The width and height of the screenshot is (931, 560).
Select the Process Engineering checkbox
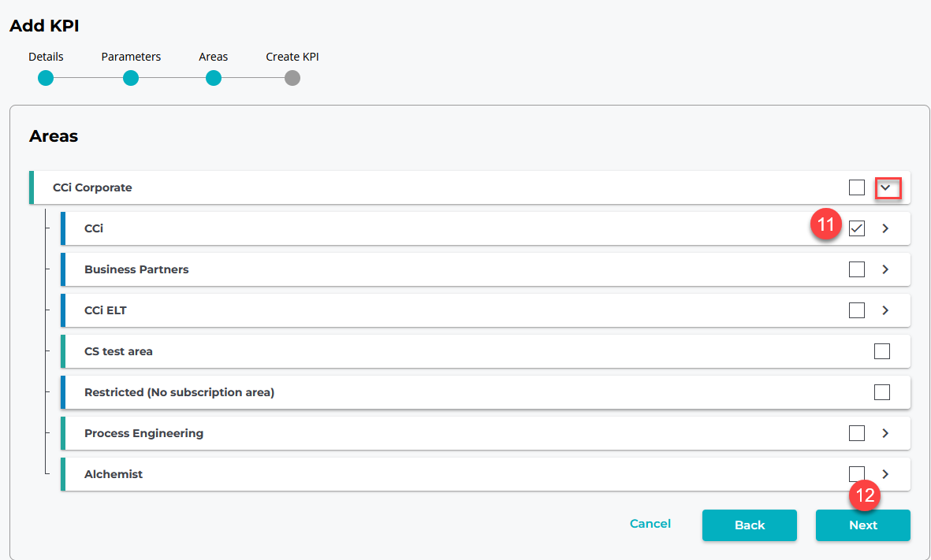857,433
